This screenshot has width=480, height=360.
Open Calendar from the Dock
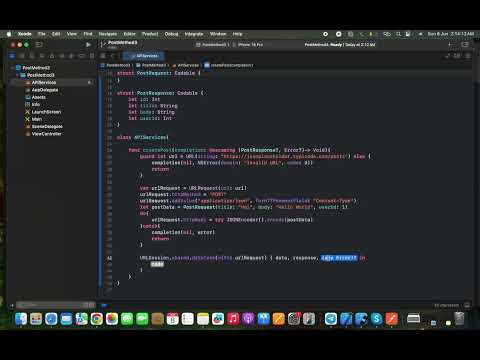[173, 319]
